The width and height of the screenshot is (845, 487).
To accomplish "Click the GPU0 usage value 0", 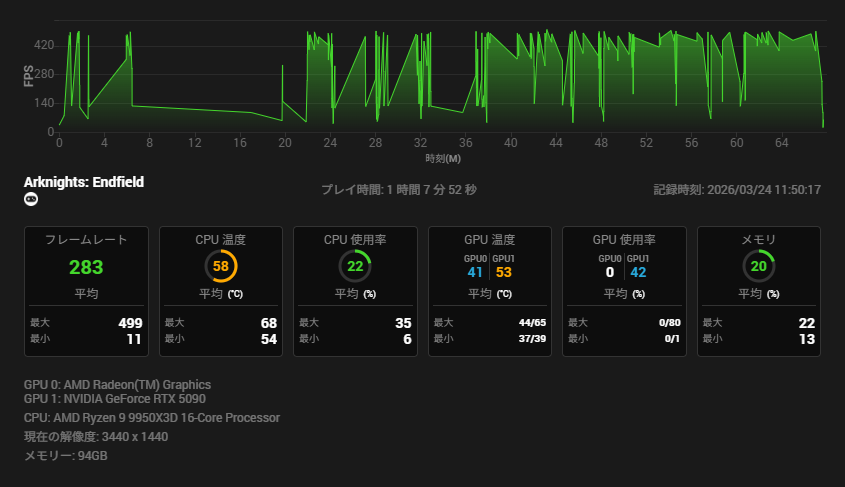I will point(609,272).
